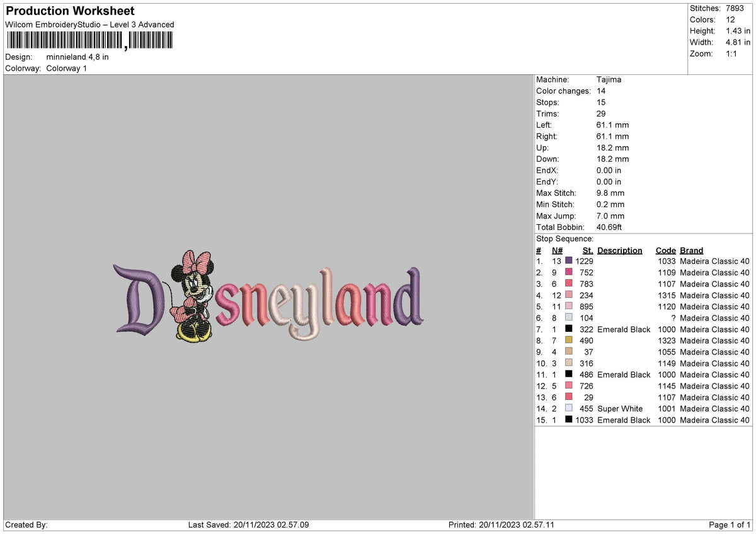Click Madeira Classic 40 in row 1

[714, 261]
